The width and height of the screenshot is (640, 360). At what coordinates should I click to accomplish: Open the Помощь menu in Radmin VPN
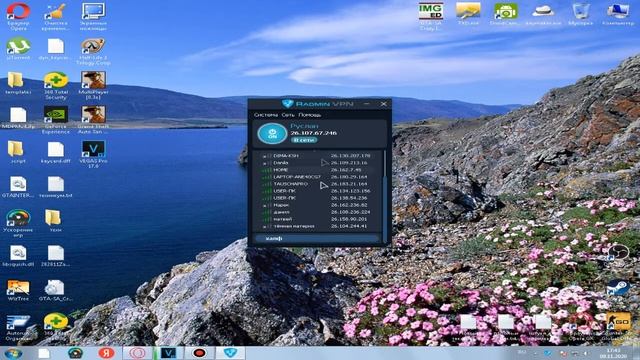(x=309, y=115)
